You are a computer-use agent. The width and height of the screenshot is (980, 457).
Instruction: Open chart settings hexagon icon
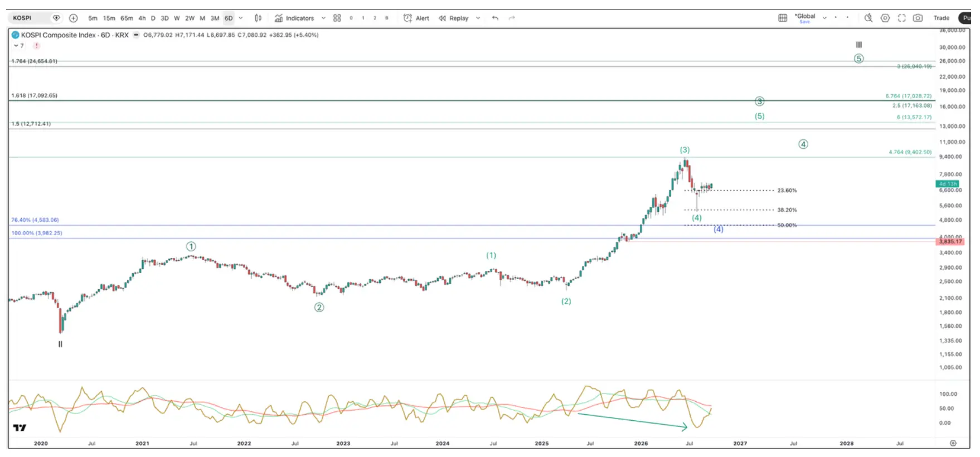[x=885, y=18]
